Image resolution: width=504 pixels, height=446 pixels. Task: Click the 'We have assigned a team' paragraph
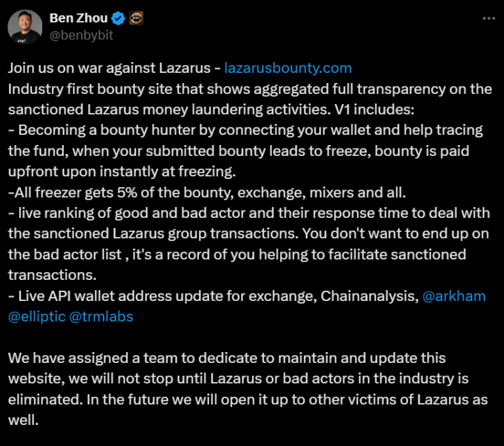[x=248, y=389]
